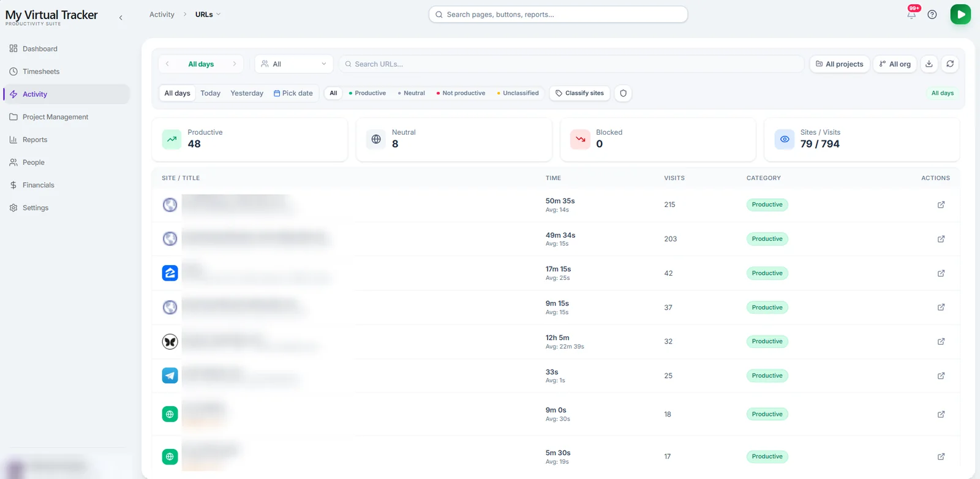Open external link for the 42-visits row
The height and width of the screenshot is (479, 980).
(x=941, y=273)
